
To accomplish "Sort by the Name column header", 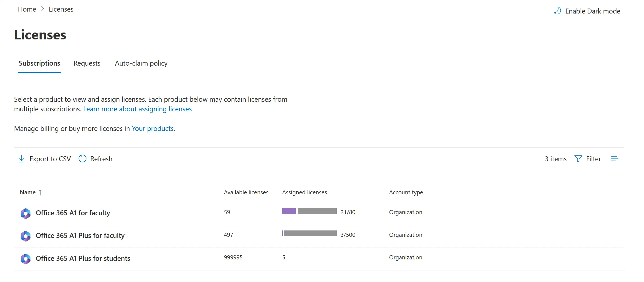I will (28, 192).
